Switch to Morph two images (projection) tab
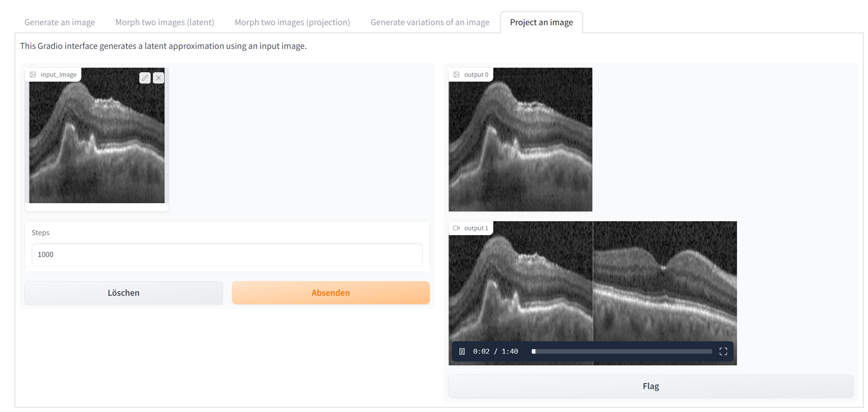 (292, 22)
